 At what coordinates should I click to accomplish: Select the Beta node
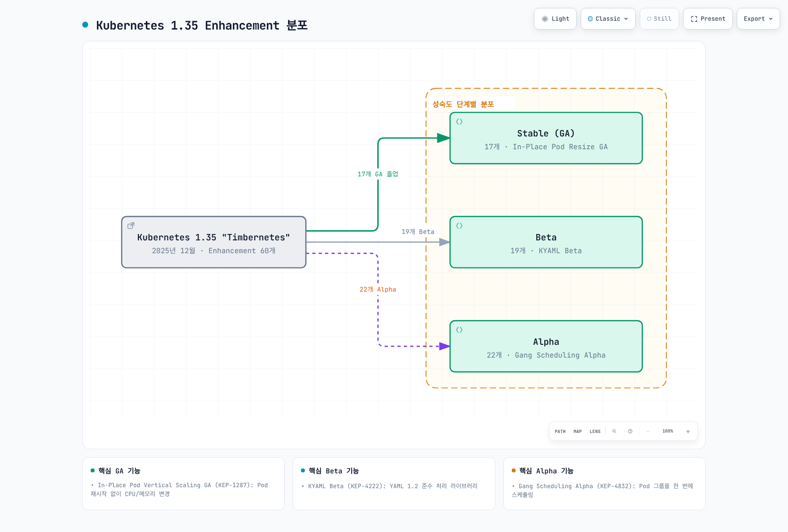pyautogui.click(x=546, y=242)
